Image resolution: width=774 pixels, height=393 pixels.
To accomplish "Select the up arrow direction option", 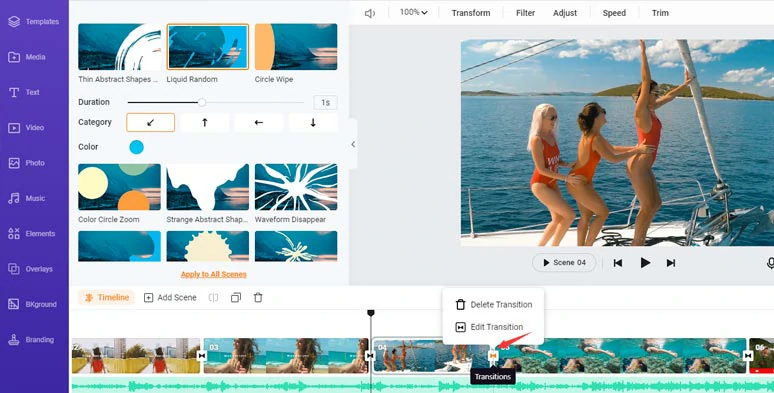I will tap(204, 122).
